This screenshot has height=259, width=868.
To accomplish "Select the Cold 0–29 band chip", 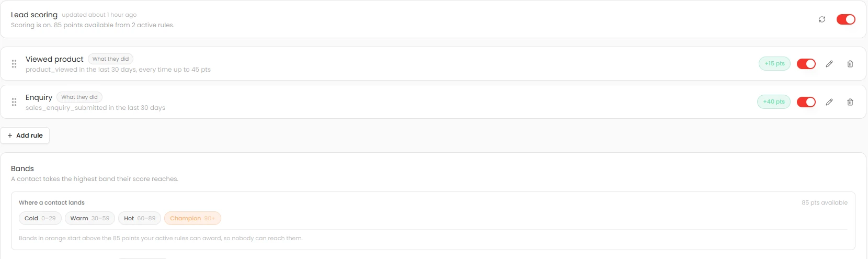I will (40, 218).
